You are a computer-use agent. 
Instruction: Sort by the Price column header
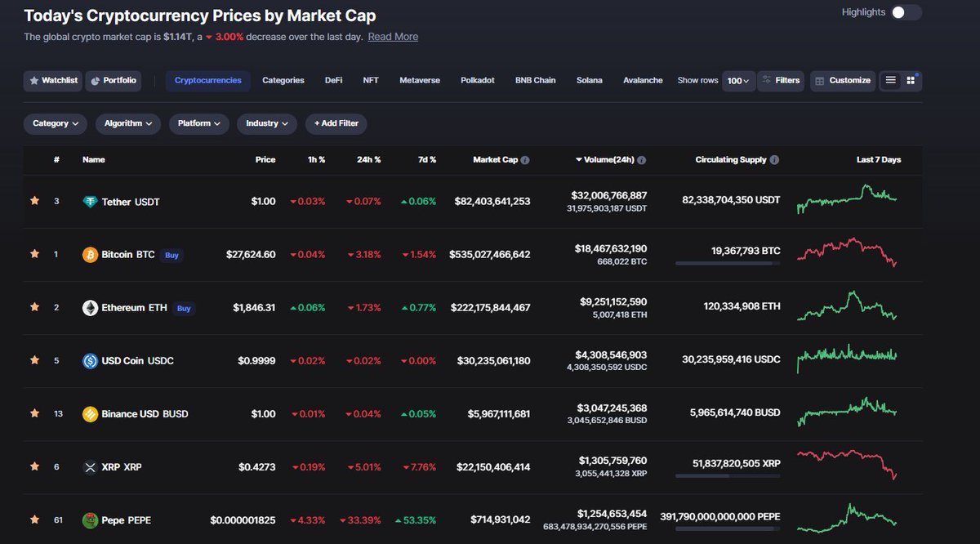[x=265, y=160]
